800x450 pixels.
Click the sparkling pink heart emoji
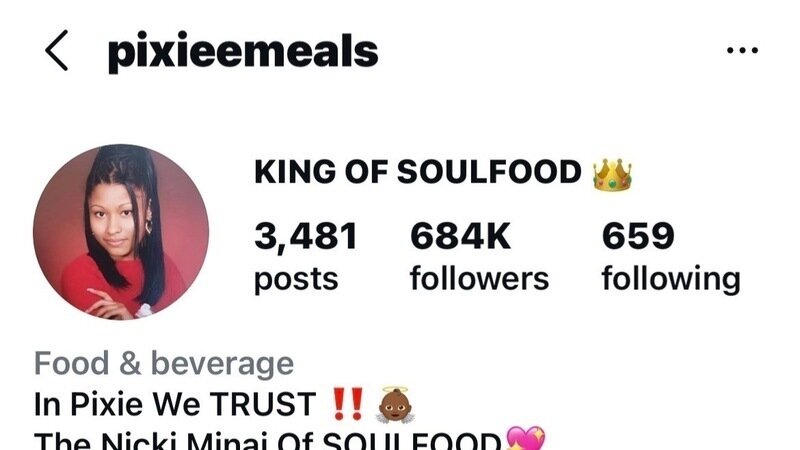(526, 438)
